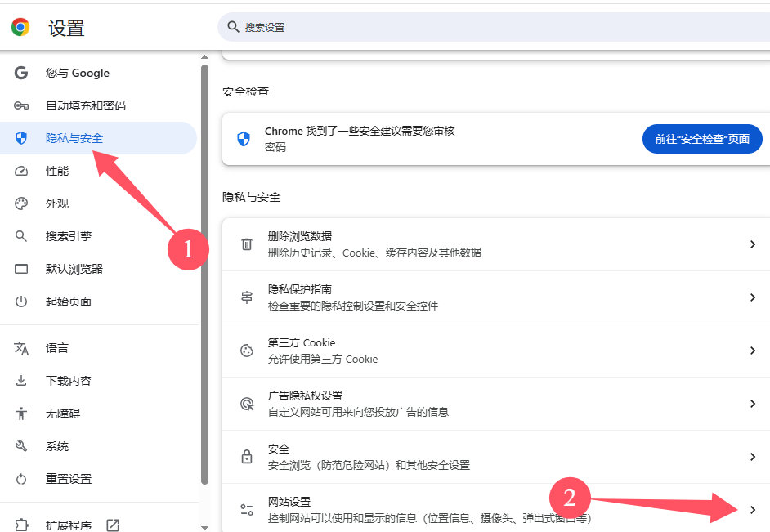Click the Chrome logo icon
The width and height of the screenshot is (770, 532).
20,27
